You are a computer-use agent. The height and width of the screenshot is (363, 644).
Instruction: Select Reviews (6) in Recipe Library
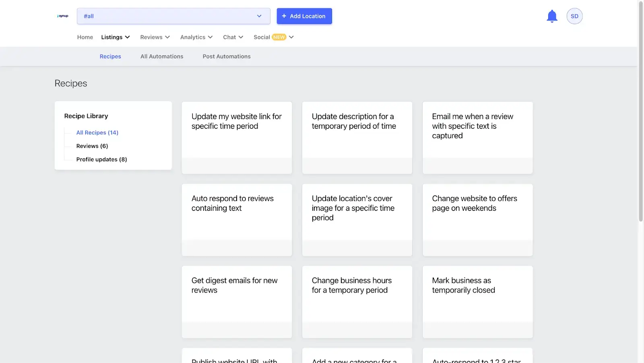click(92, 146)
